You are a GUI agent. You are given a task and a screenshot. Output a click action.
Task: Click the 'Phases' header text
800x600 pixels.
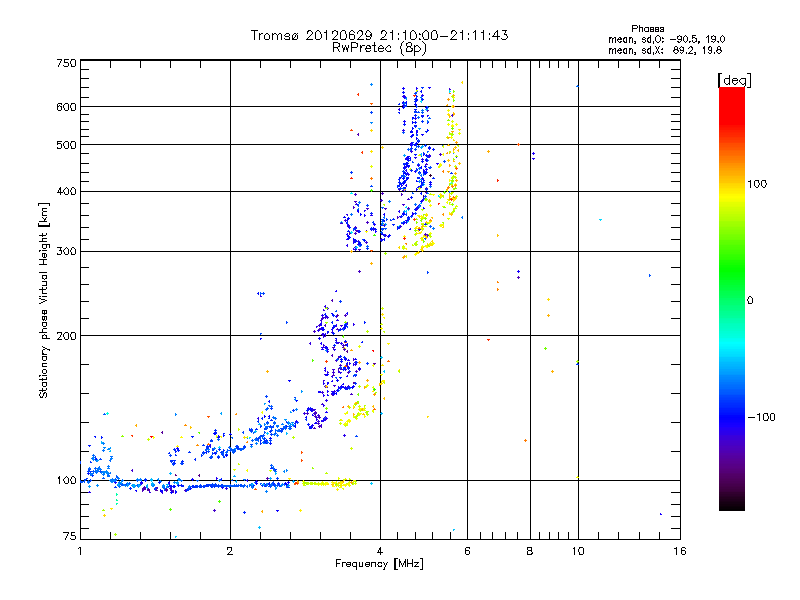[x=647, y=29]
